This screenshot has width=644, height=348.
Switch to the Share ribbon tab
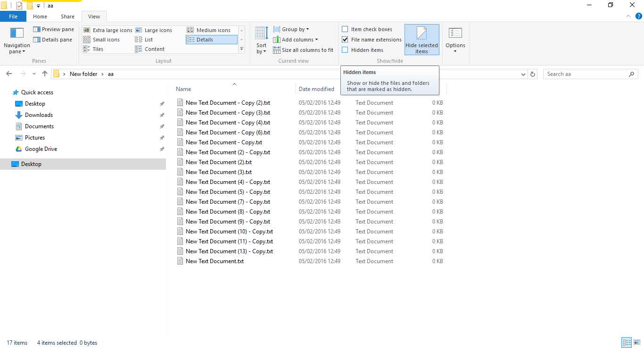[x=67, y=17]
